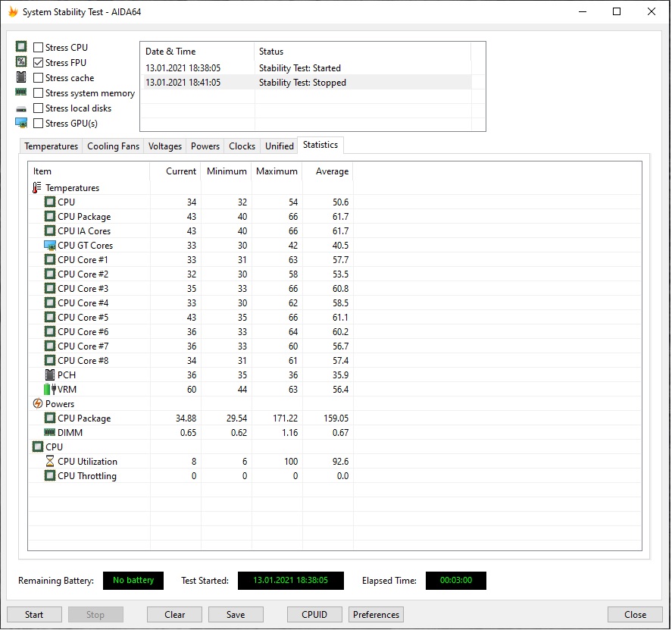Click the PCH chipset icon

[50, 375]
